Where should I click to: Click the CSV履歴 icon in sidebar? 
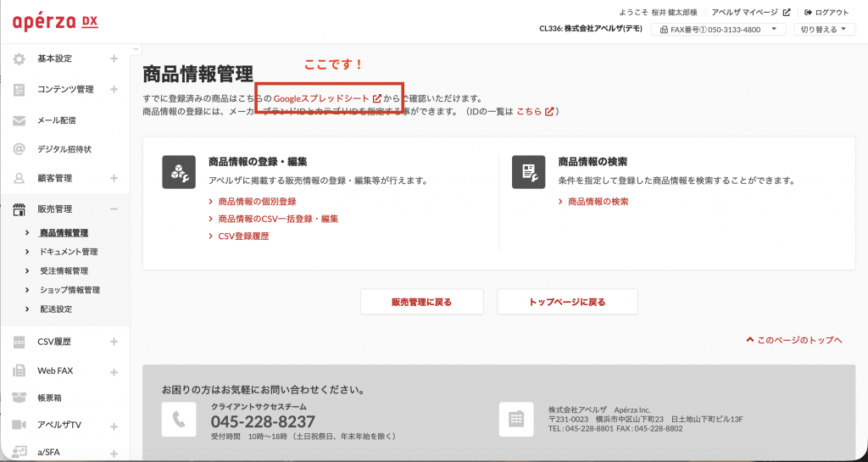(x=19, y=342)
